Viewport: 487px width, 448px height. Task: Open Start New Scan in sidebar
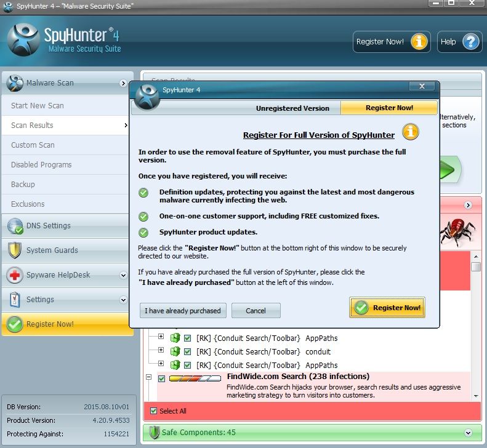tap(65, 106)
